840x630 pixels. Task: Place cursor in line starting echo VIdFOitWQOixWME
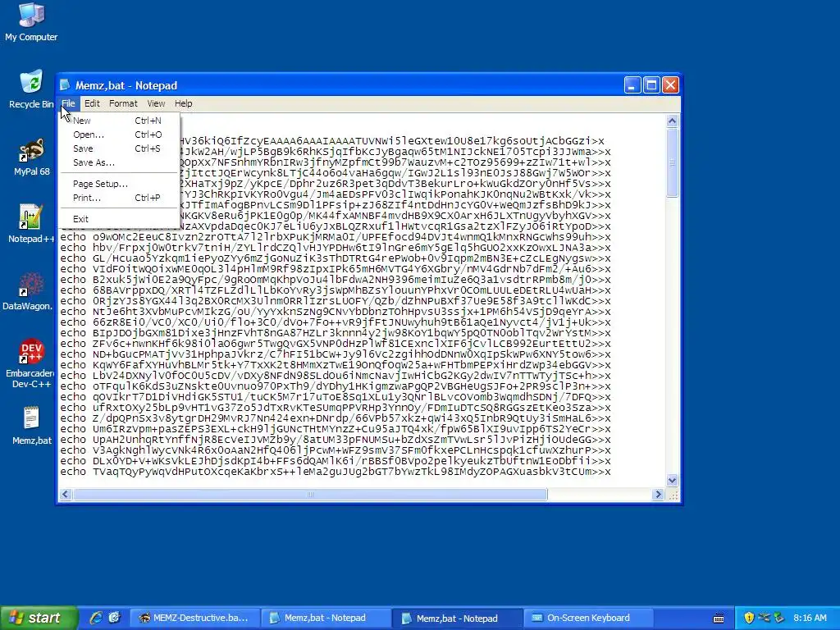click(x=335, y=269)
